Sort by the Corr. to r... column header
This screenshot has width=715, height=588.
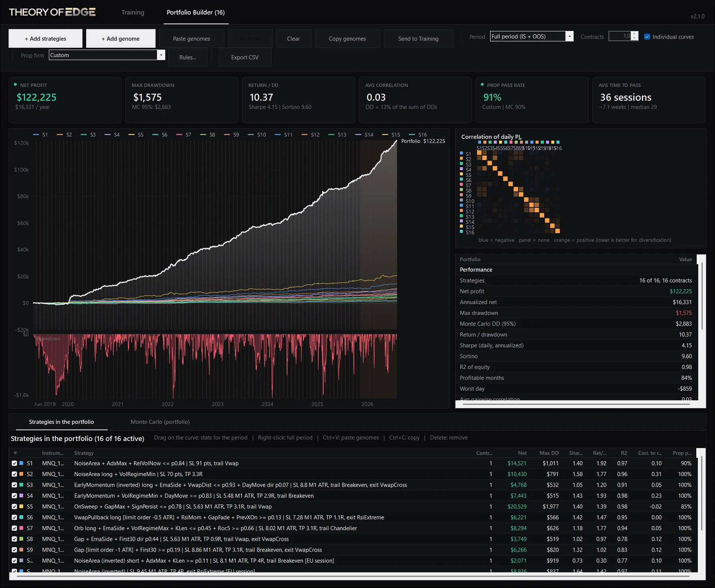point(650,453)
